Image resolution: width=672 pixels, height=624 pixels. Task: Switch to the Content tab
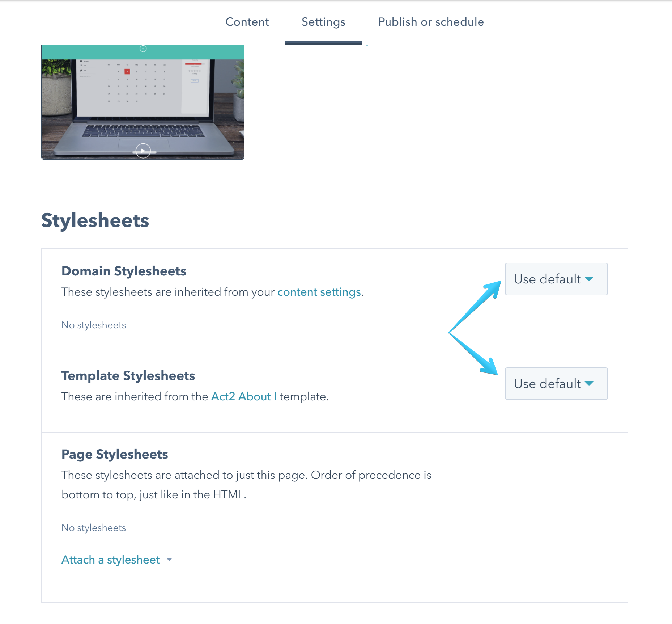pyautogui.click(x=247, y=22)
